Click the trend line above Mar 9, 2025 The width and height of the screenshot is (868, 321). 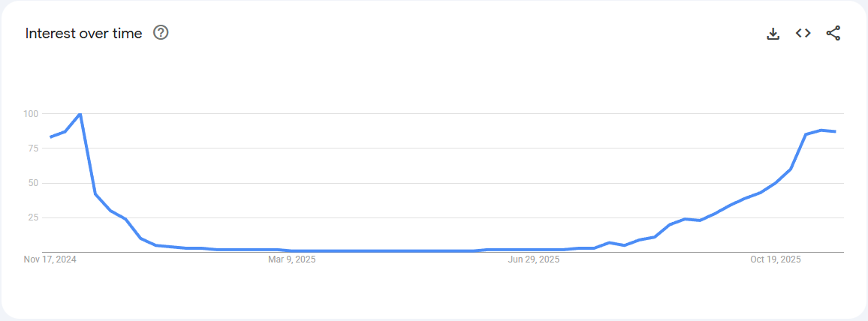pyautogui.click(x=292, y=250)
